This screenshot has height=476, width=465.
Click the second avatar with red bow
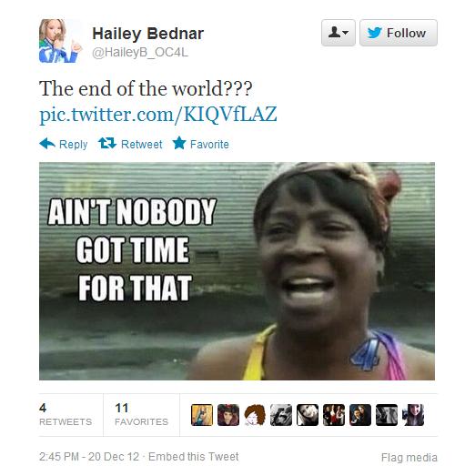click(228, 415)
